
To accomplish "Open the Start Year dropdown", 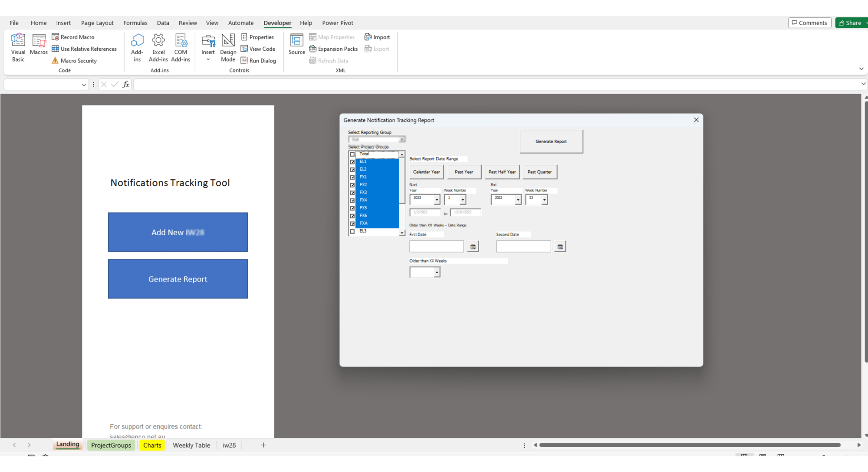I will click(x=437, y=200).
